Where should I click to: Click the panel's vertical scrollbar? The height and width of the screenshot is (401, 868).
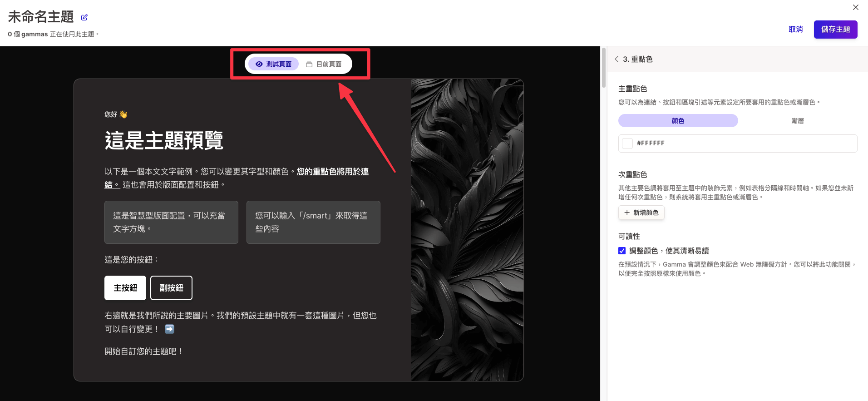pyautogui.click(x=603, y=68)
